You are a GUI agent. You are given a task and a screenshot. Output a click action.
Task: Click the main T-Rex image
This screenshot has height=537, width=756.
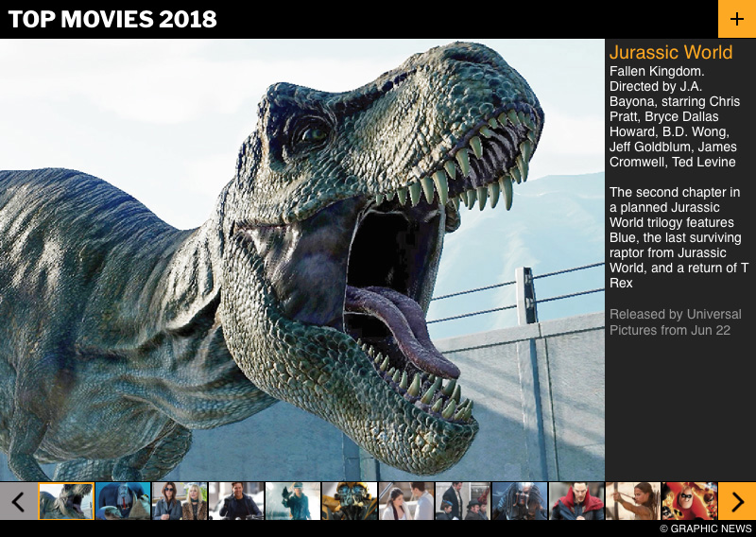pos(302,260)
